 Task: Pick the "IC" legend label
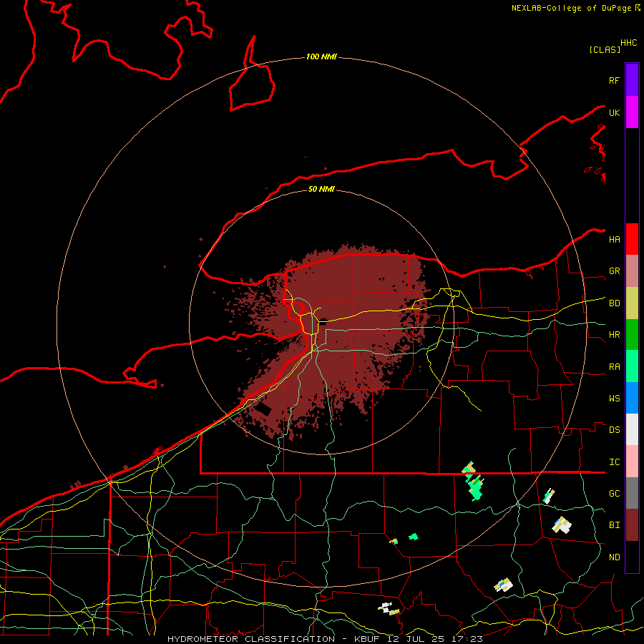614,462
